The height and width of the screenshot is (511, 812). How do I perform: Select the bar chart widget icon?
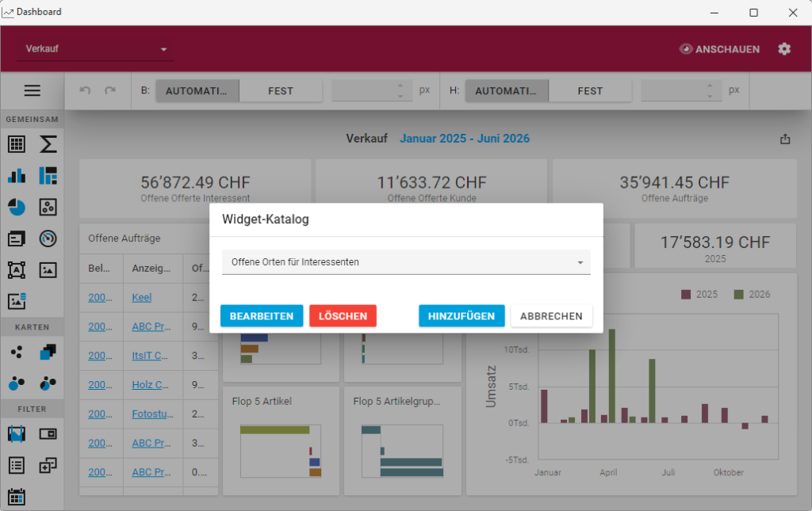tap(16, 175)
